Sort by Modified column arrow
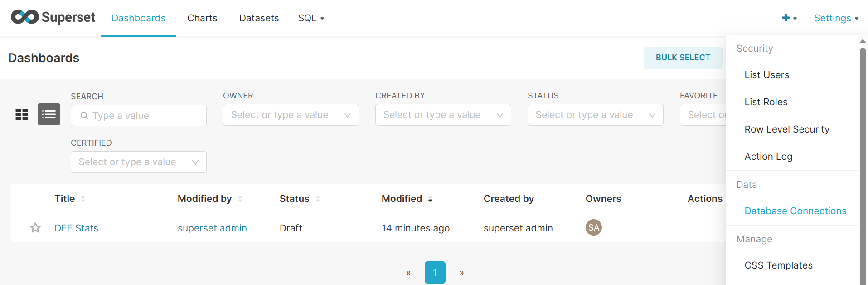The height and width of the screenshot is (285, 868). point(430,199)
